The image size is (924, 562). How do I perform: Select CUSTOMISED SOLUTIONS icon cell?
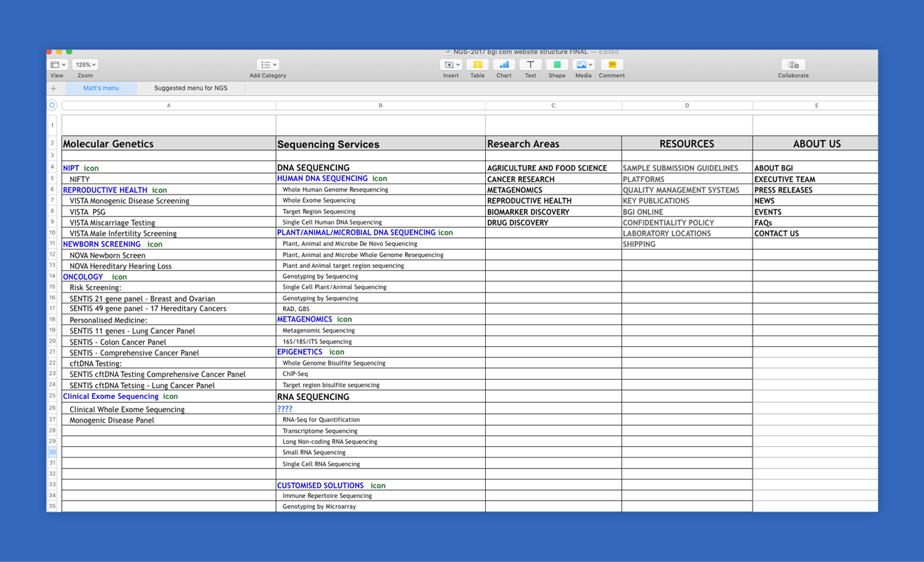[x=381, y=485]
